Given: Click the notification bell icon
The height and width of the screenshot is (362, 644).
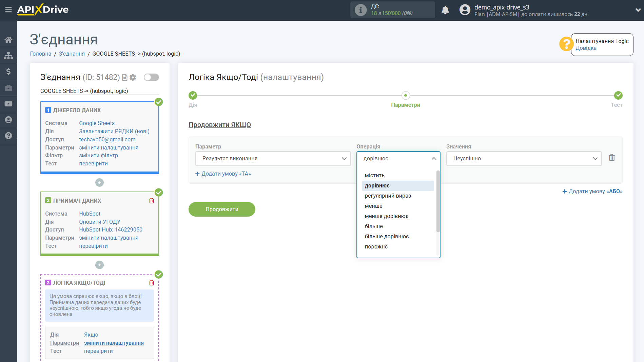Looking at the screenshot, I should (x=445, y=10).
